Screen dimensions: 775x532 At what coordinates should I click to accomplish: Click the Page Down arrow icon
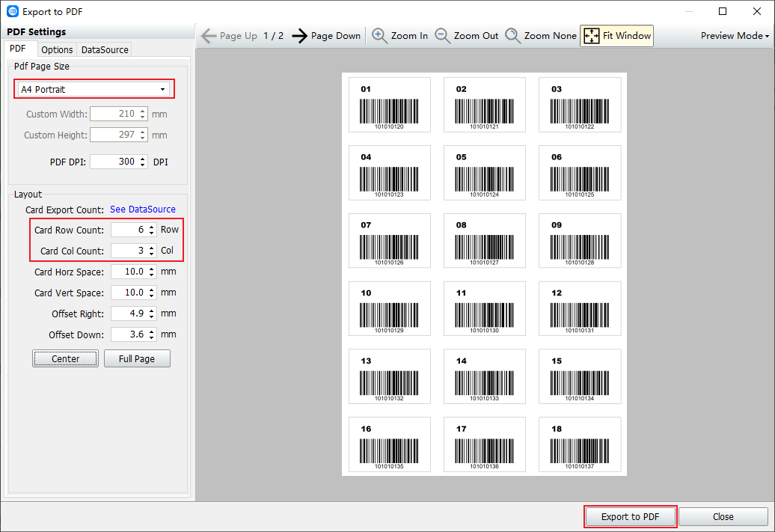(299, 36)
